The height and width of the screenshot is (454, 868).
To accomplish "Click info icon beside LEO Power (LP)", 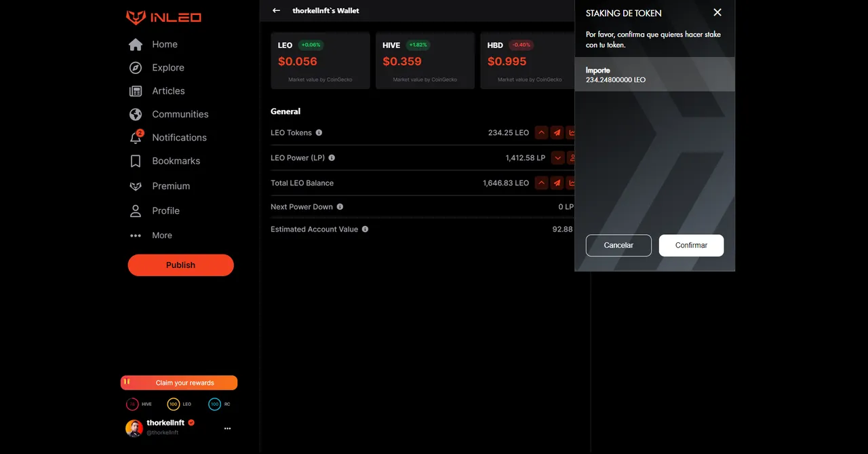I will pos(332,157).
